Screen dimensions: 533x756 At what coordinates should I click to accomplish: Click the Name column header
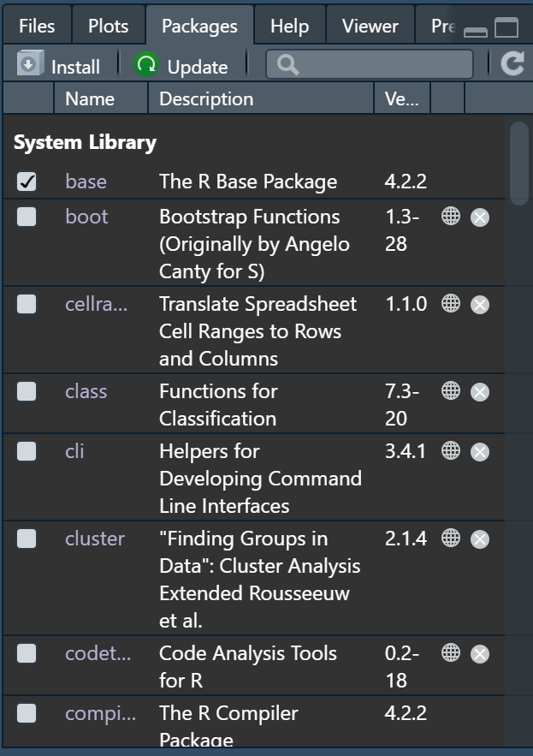click(x=101, y=98)
